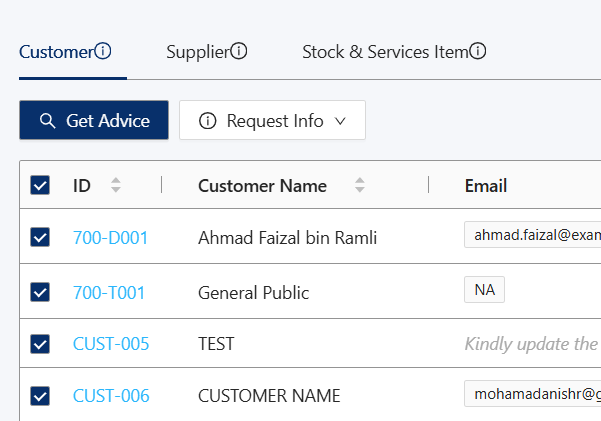Deselect the CUST-005 row checkbox
The width and height of the screenshot is (601, 421).
click(x=40, y=344)
